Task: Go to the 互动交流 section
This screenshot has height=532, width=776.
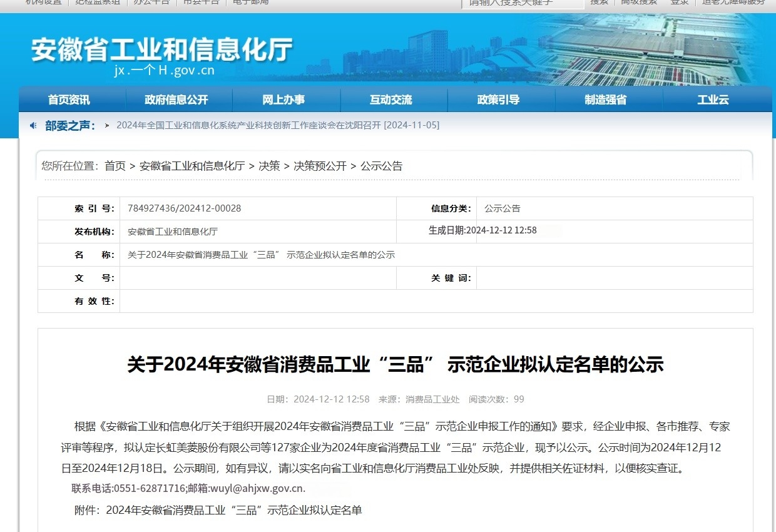Action: pos(391,100)
